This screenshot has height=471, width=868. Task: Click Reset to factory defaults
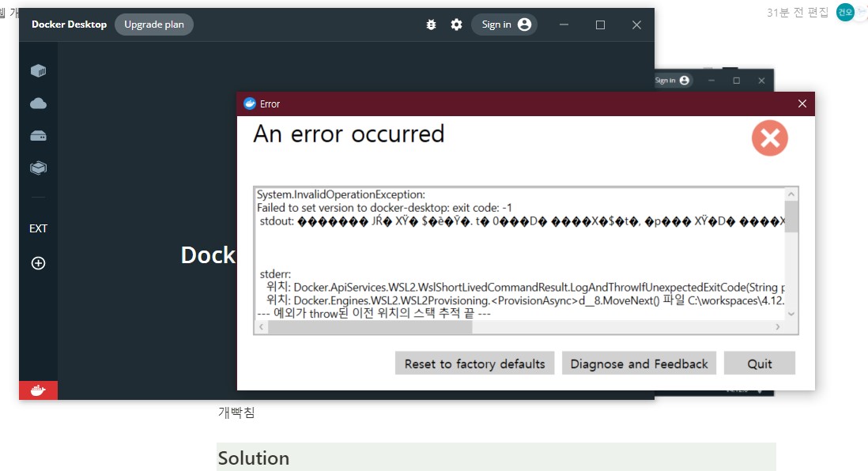pos(474,364)
